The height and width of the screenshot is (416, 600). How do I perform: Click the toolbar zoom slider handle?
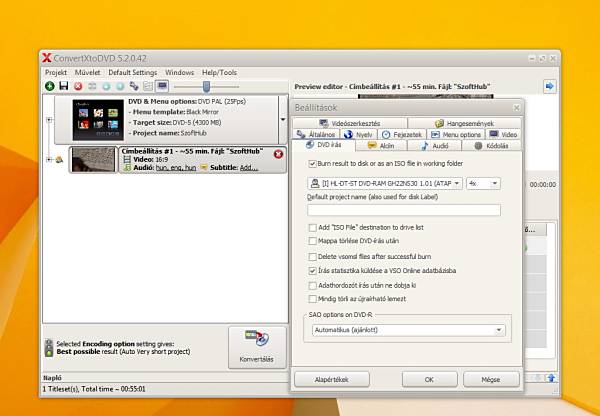tap(206, 86)
